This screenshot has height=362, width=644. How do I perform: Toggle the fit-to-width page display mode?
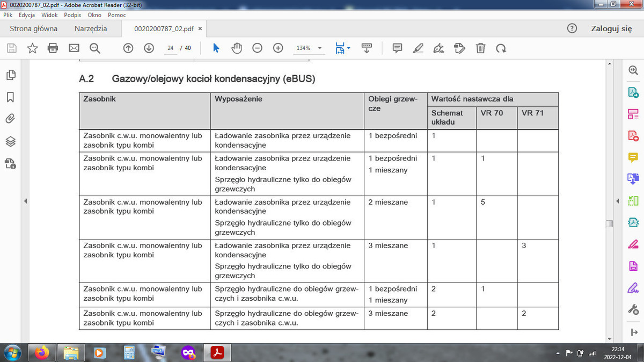pos(340,48)
